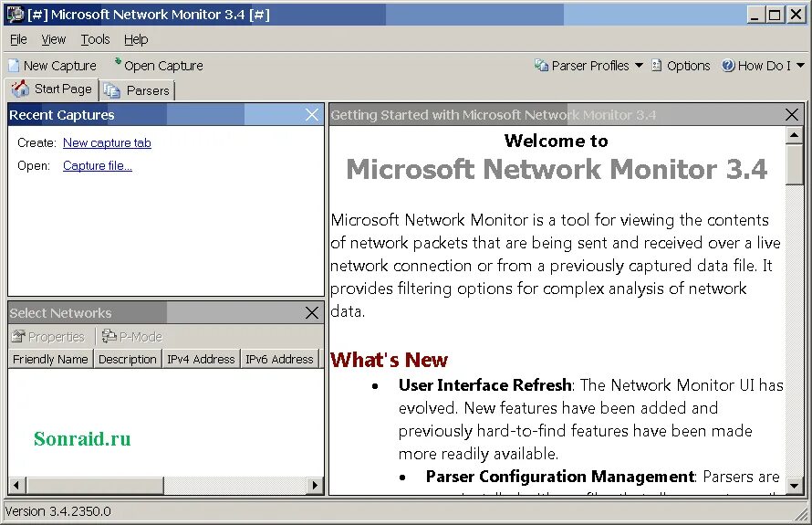The width and height of the screenshot is (812, 525).
Task: Close the Recent Captures panel
Action: pos(312,114)
